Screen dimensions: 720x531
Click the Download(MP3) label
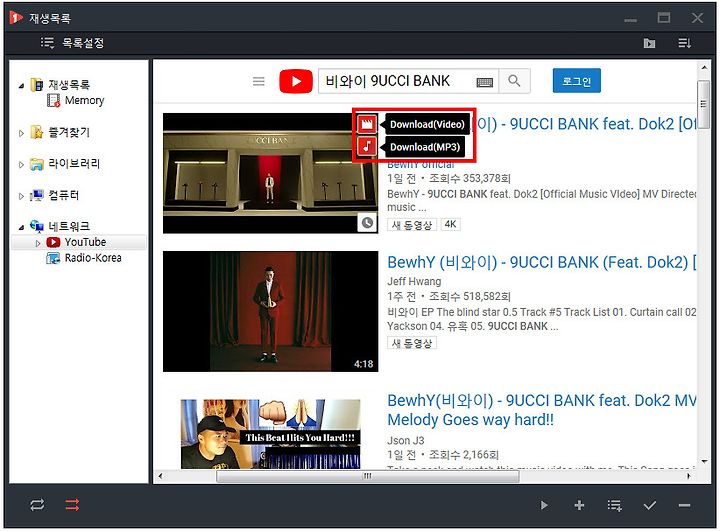click(x=425, y=147)
